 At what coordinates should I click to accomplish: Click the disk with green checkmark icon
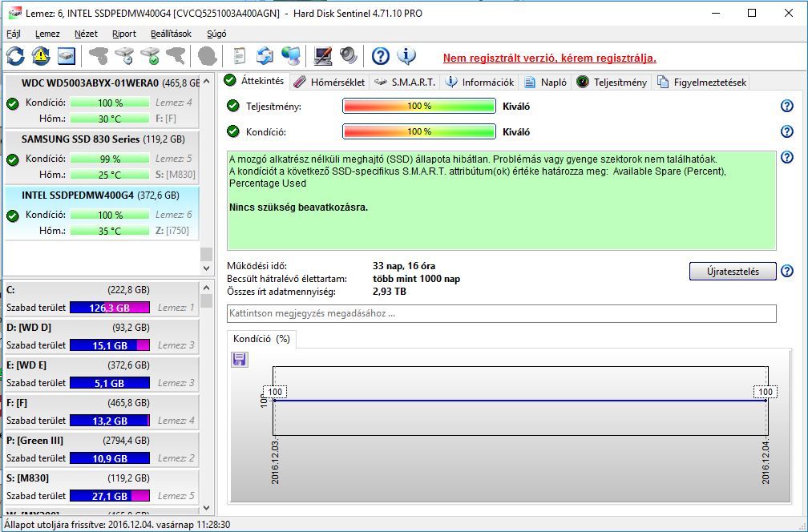click(150, 55)
